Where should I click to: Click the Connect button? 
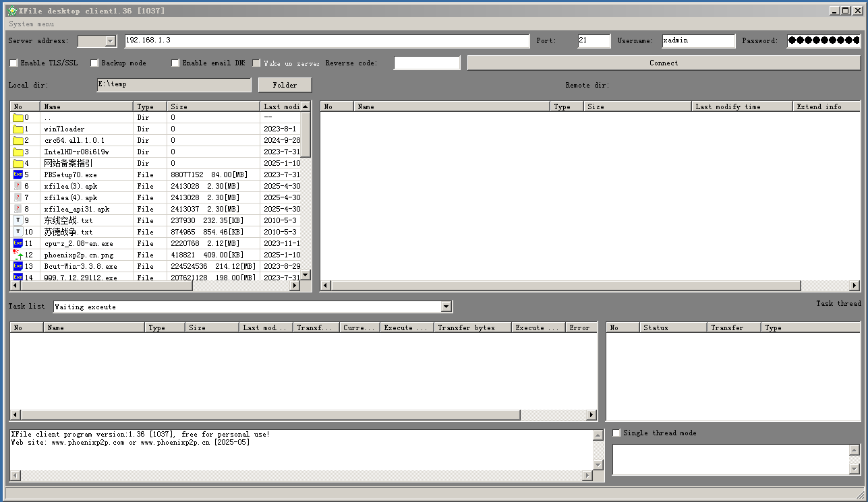click(x=664, y=63)
